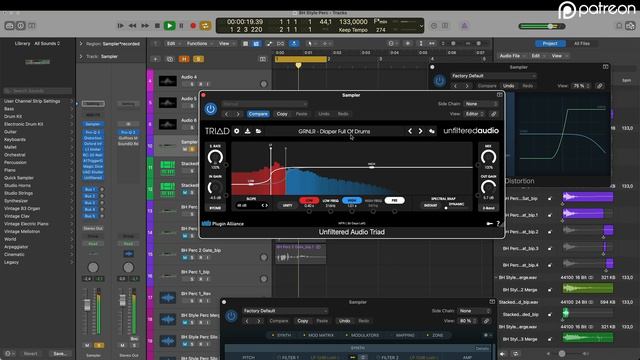The width and height of the screenshot is (640, 360).
Task: Open the tracks Edit menu
Action: tap(173, 43)
